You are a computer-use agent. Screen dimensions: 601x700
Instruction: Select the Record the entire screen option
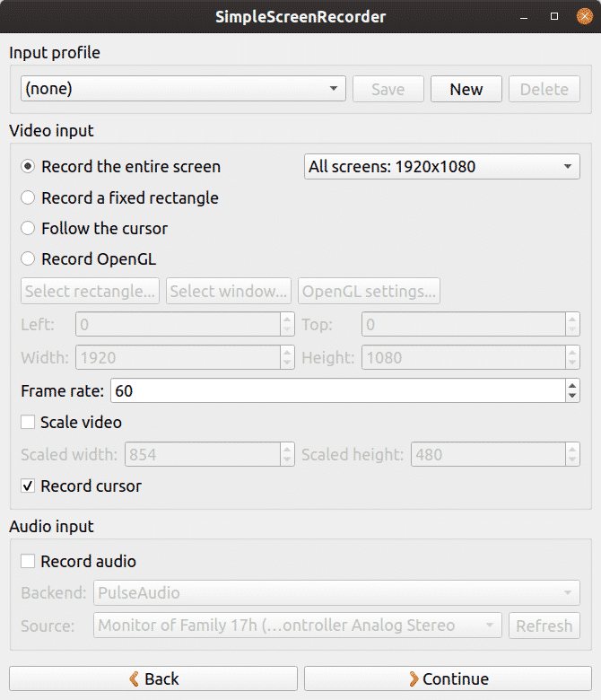pos(29,167)
